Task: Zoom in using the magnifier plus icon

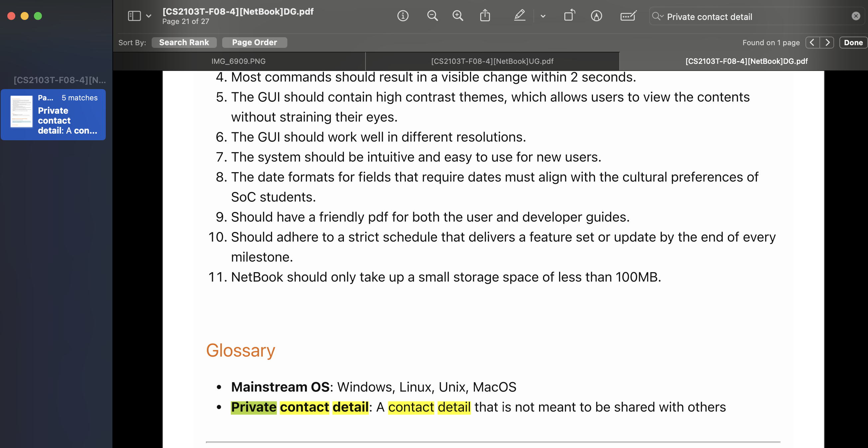Action: tap(458, 16)
